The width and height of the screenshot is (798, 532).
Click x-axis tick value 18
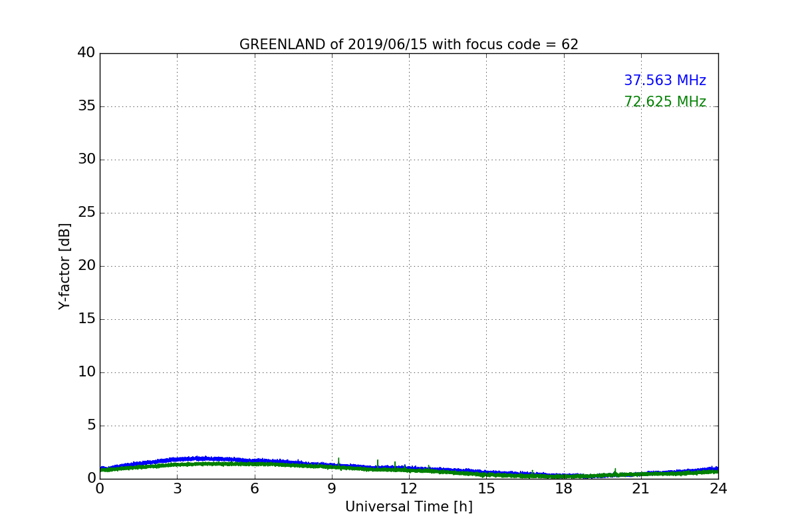[x=564, y=489]
